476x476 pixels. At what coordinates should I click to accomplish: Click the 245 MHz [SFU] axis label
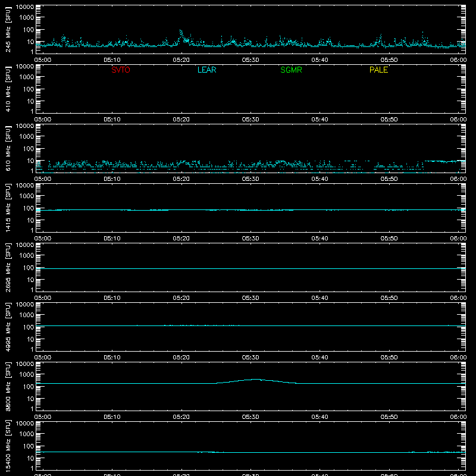tap(8, 29)
